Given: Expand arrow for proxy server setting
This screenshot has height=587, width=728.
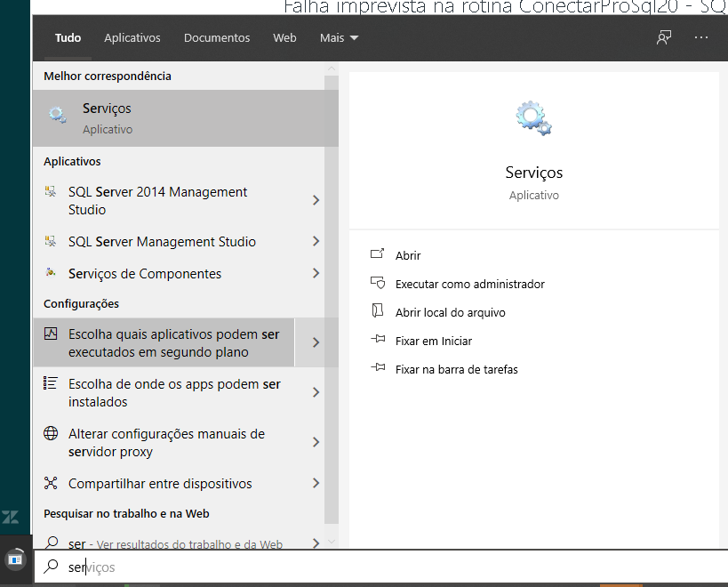Looking at the screenshot, I should (316, 442).
